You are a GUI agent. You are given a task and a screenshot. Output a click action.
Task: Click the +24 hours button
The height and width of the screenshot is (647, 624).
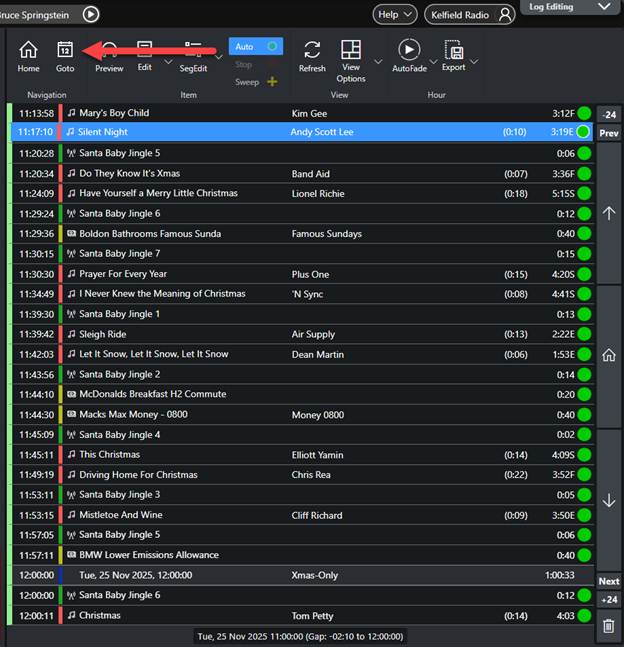coord(609,600)
